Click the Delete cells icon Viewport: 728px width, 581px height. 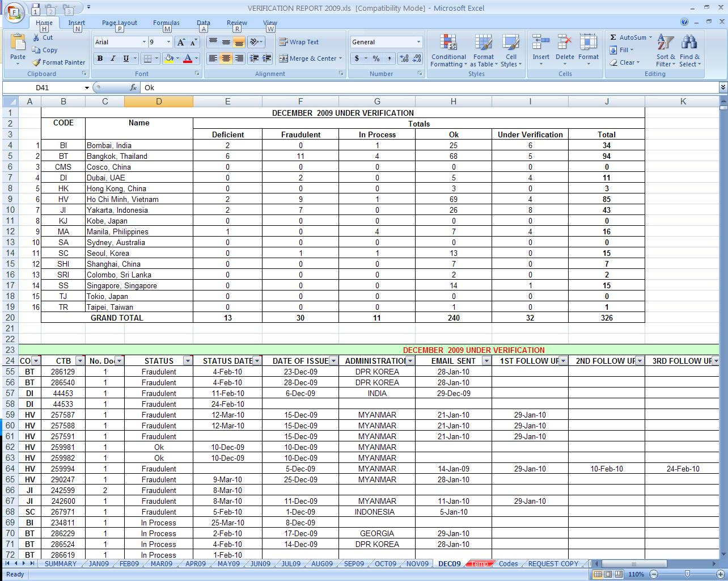pyautogui.click(x=565, y=43)
